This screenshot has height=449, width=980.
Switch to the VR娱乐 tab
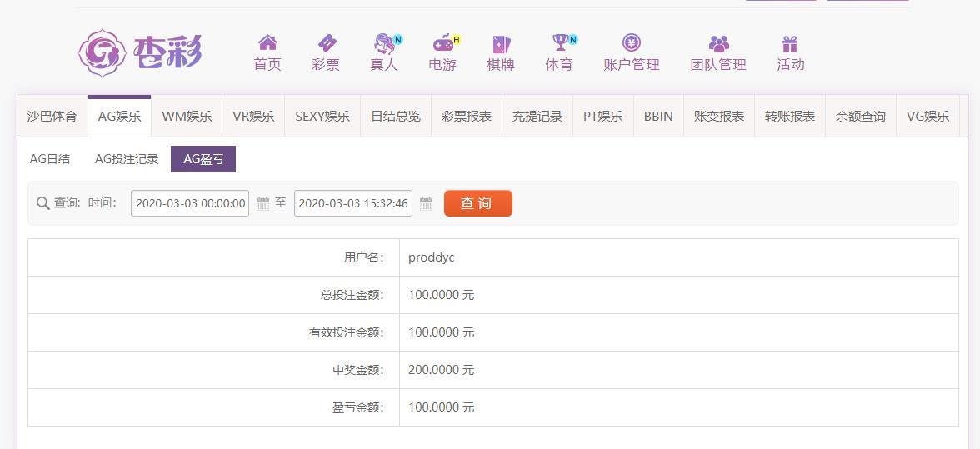pos(253,116)
